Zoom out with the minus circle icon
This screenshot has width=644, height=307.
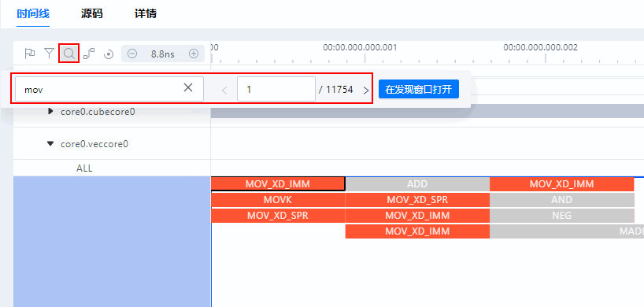(x=131, y=54)
